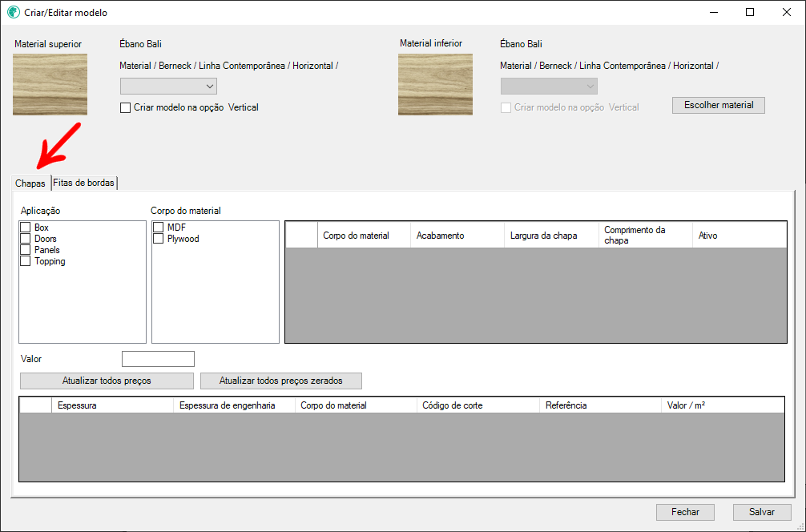This screenshot has height=532, width=806.
Task: Check the MDF material body option
Action: click(159, 228)
